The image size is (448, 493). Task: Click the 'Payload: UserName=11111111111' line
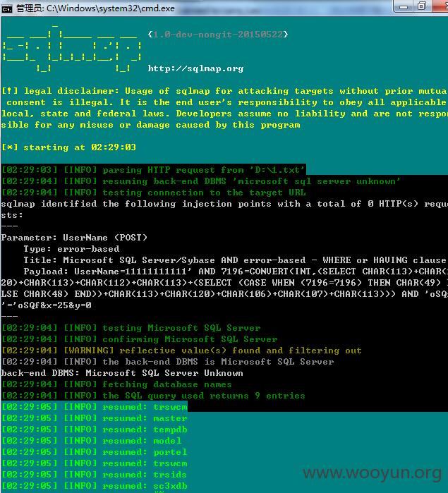236,272
